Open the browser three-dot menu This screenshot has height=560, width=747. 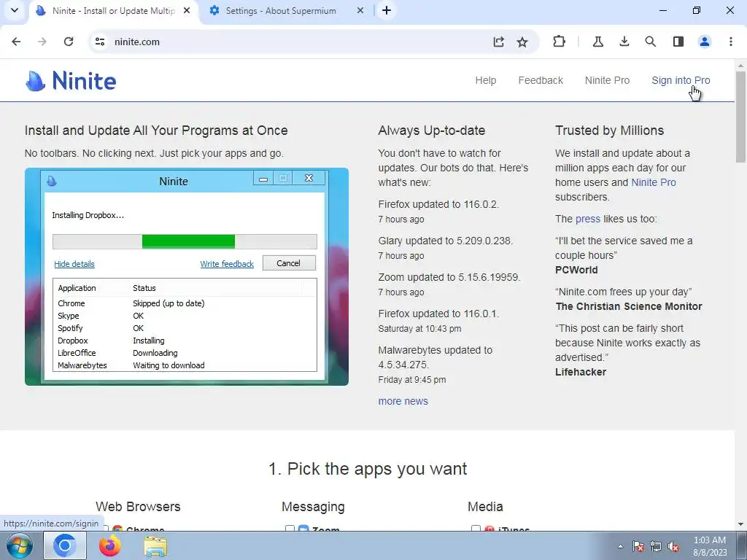pyautogui.click(x=731, y=42)
